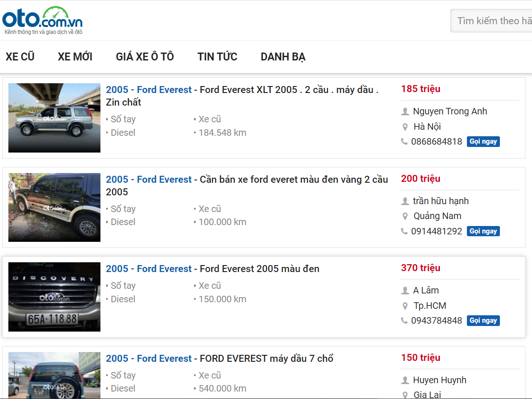Click phone number 0868684818
Screen dimensions: 532x399
pyautogui.click(x=437, y=141)
